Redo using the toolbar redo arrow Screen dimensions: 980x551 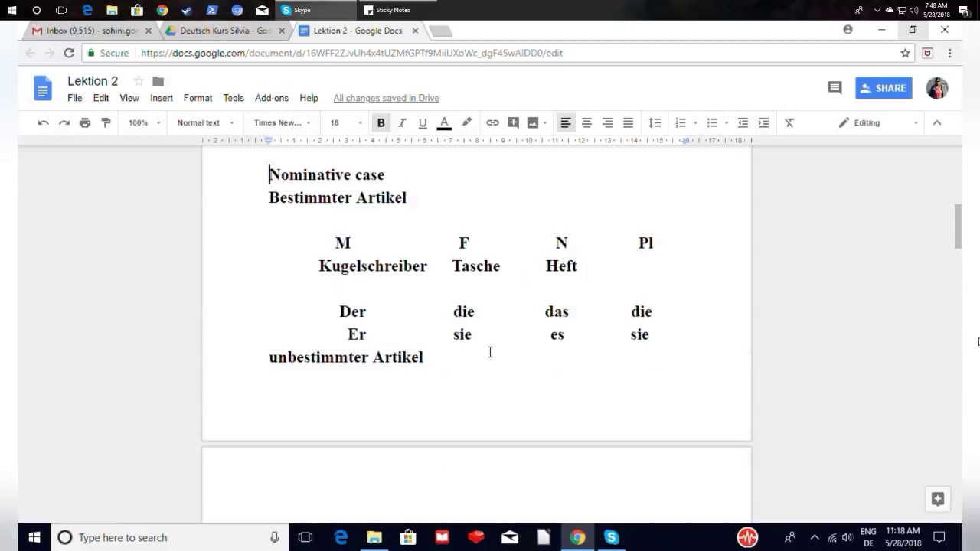coord(64,122)
